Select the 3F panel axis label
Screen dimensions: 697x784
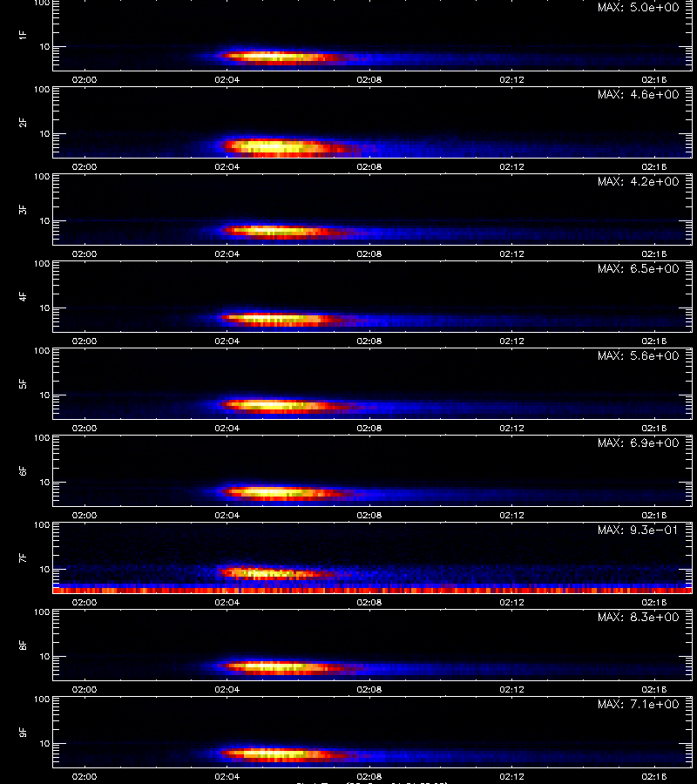(x=23, y=209)
